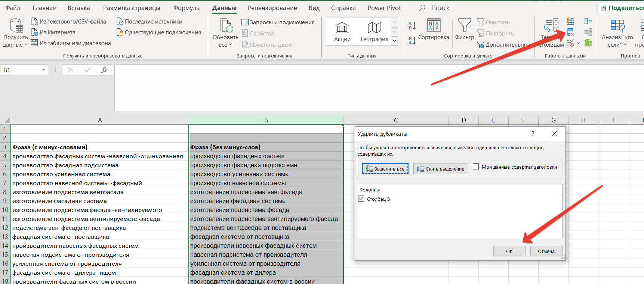
Task: Click the Remove Duplicates icon in the ribbon
Action: coord(570,32)
